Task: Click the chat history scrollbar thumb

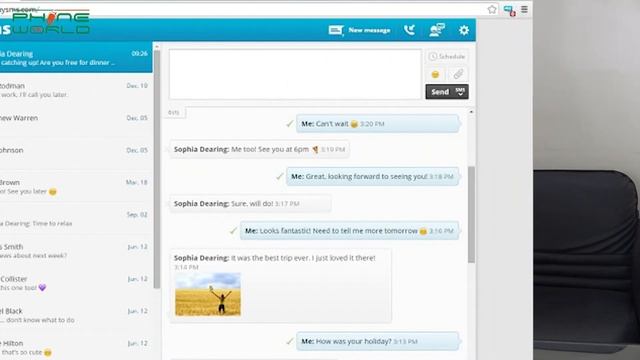Action: [471, 214]
